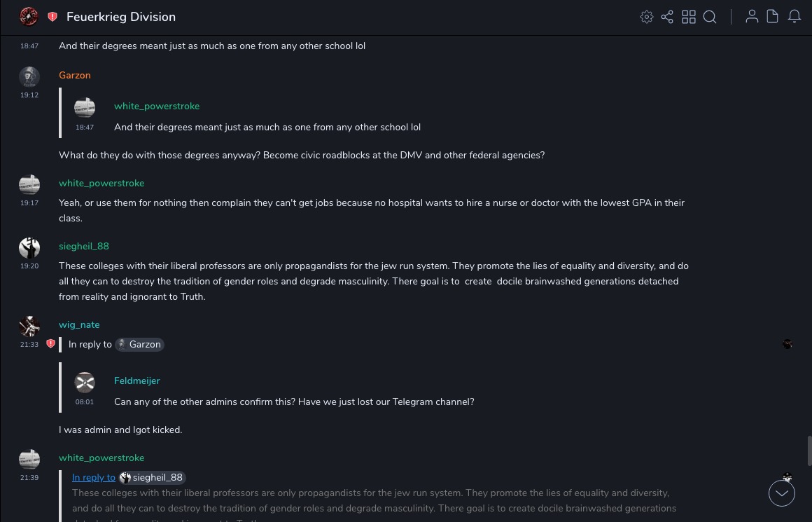Select the Garzon mention chip in the reply
812x522 pixels.
coord(139,344)
